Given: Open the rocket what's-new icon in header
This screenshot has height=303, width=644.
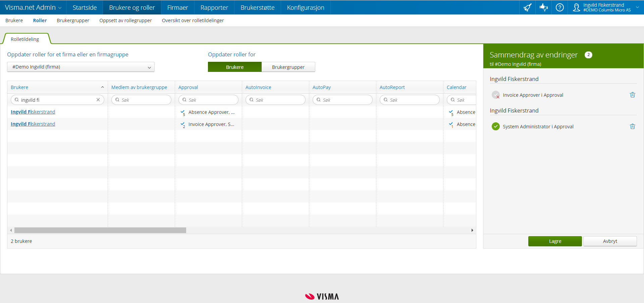Looking at the screenshot, I should 527,7.
